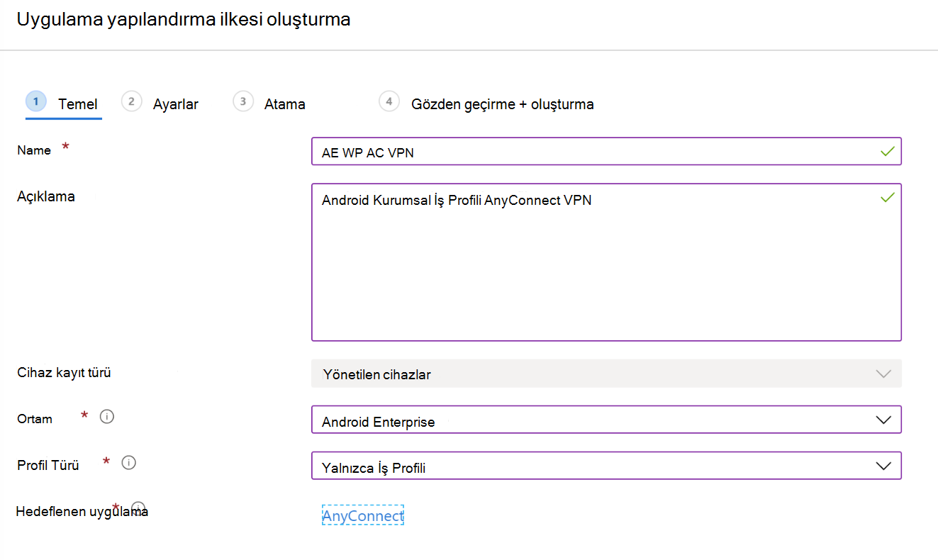
Task: Show info tooltip next to Ortam
Action: click(x=107, y=416)
